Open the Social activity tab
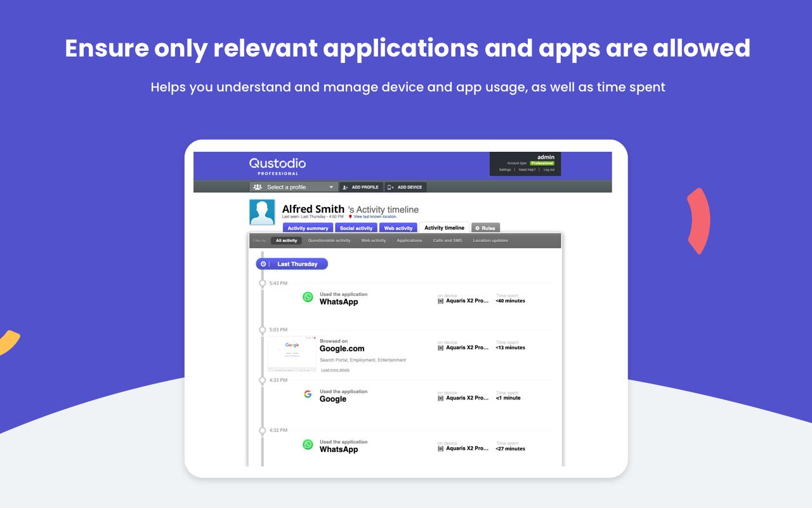 [x=356, y=228]
